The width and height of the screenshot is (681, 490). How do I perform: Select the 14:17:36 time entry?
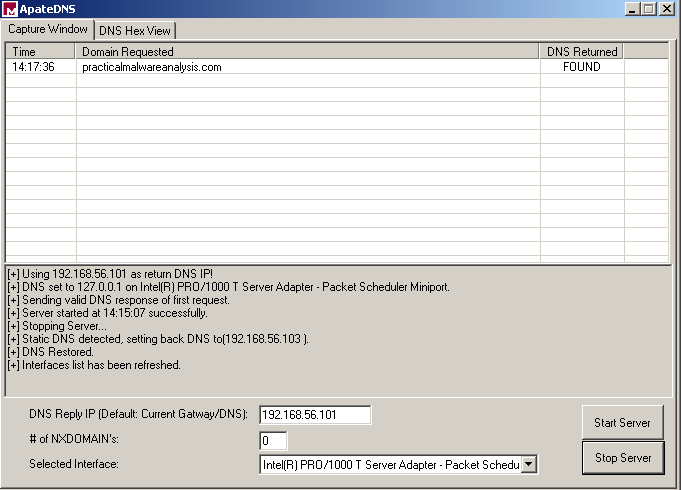[x=33, y=67]
